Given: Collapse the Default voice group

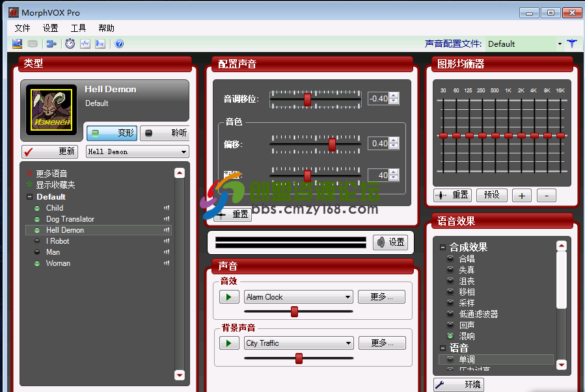Looking at the screenshot, I should pyautogui.click(x=29, y=197).
